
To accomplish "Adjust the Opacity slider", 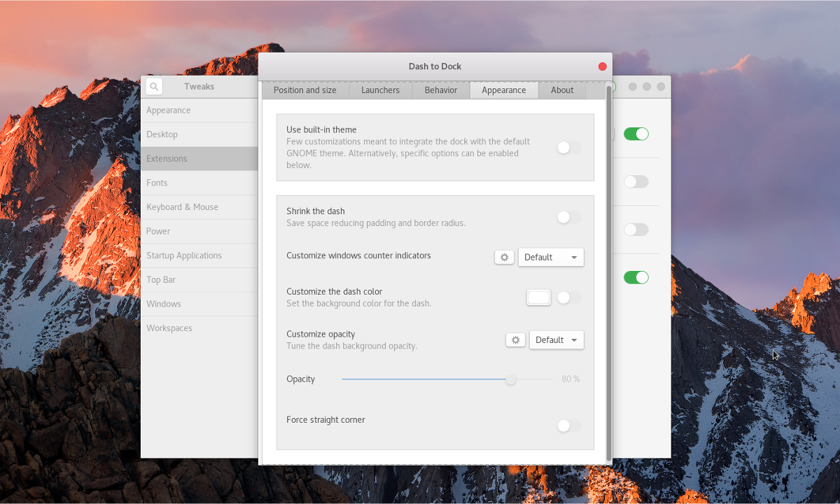I will coord(510,379).
